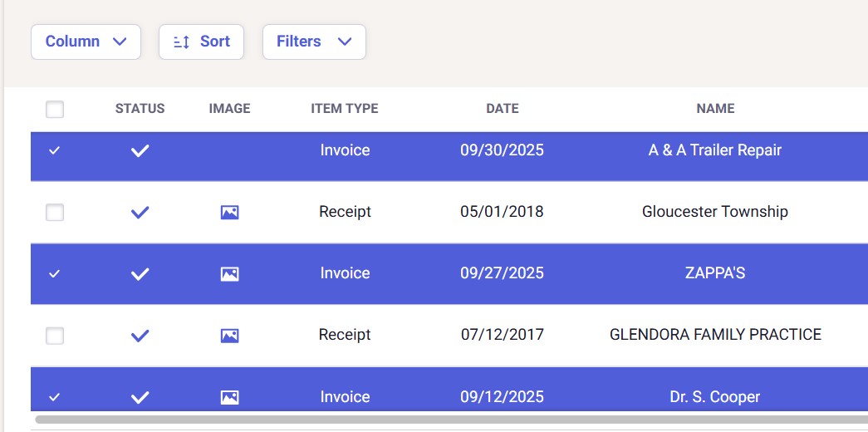Click the ZAPPA'S name cell
This screenshot has height=432, width=868.
(715, 273)
